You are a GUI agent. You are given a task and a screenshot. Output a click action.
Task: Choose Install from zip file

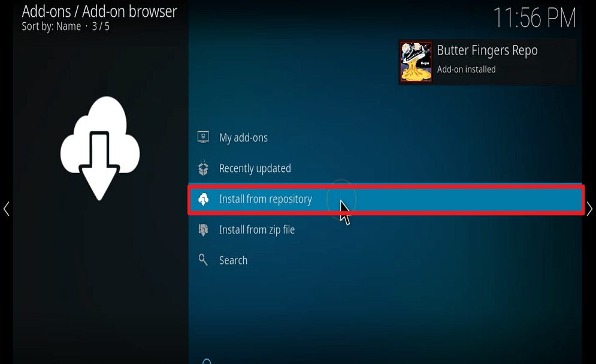385,230
